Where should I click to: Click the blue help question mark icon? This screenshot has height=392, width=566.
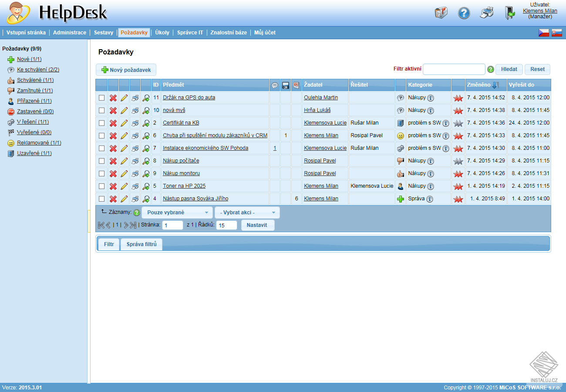tap(464, 13)
